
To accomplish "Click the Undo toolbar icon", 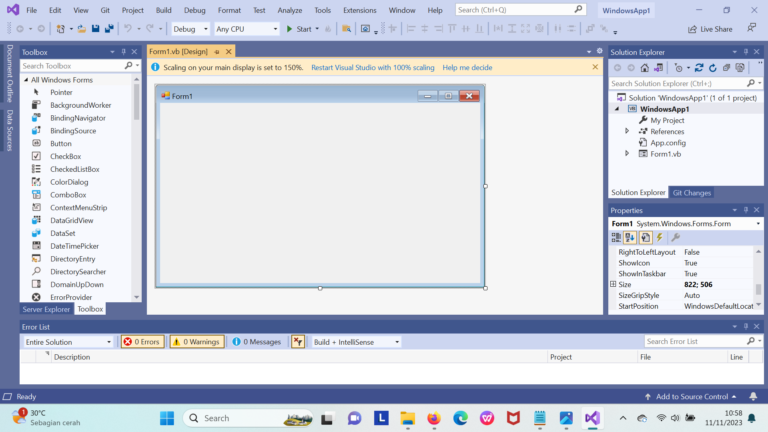I will 128,29.
